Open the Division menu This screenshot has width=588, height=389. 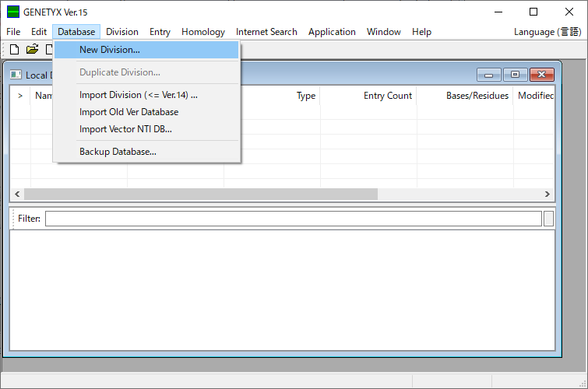[x=122, y=32]
